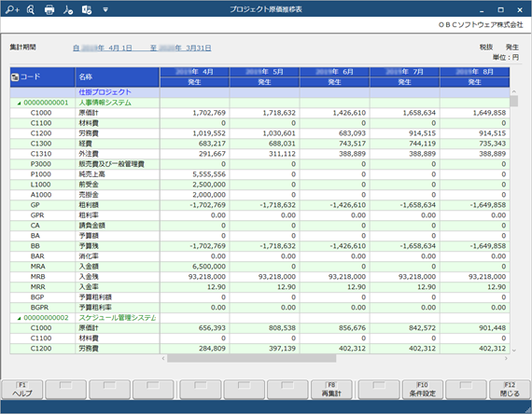
Task: Click the F8 再集計 button
Action: pos(331,390)
